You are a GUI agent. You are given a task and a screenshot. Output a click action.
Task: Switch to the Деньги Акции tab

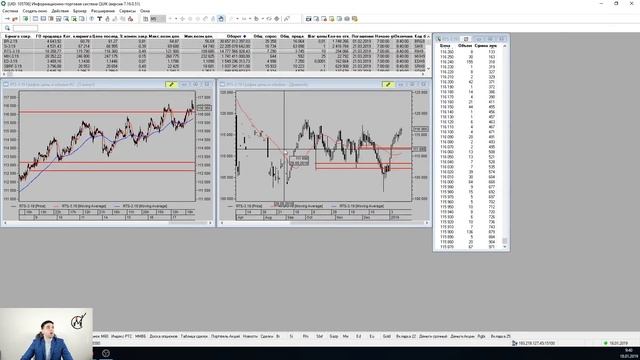point(462,336)
